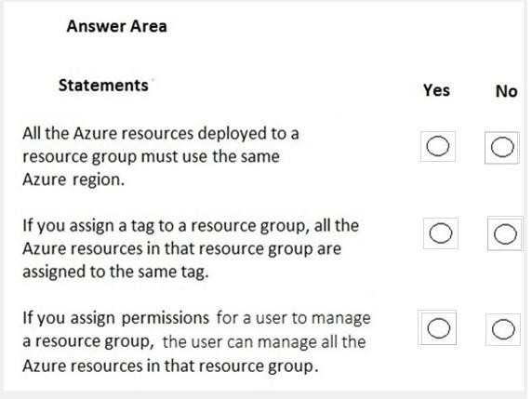Image resolution: width=532 pixels, height=399 pixels.
Task: Click the line 'All the Azure resources deployed to a'
Action: pos(161,133)
